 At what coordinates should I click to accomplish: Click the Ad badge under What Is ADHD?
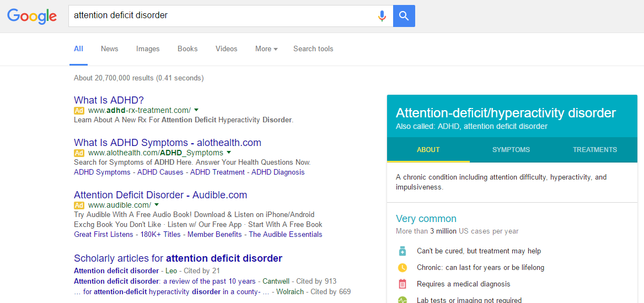pos(79,110)
